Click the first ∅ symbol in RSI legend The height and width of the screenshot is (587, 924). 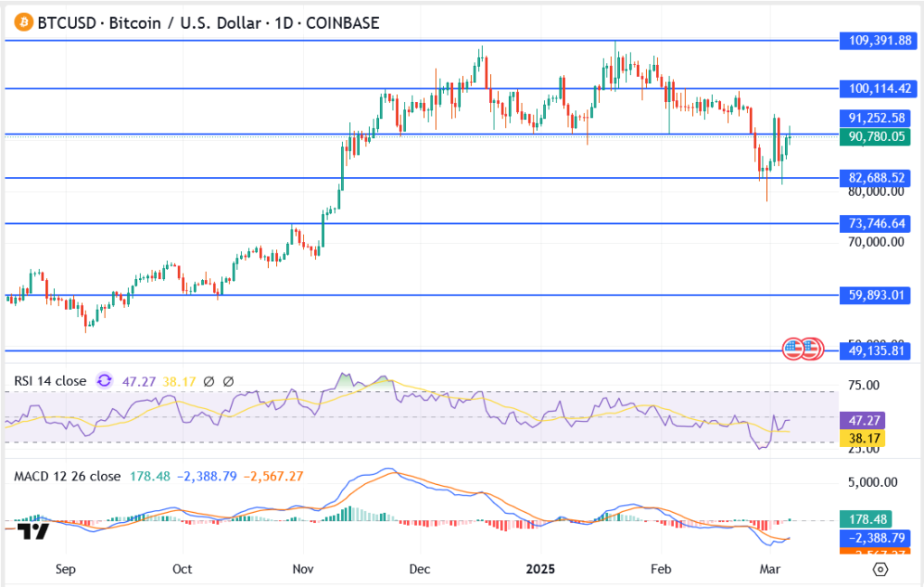coord(208,381)
